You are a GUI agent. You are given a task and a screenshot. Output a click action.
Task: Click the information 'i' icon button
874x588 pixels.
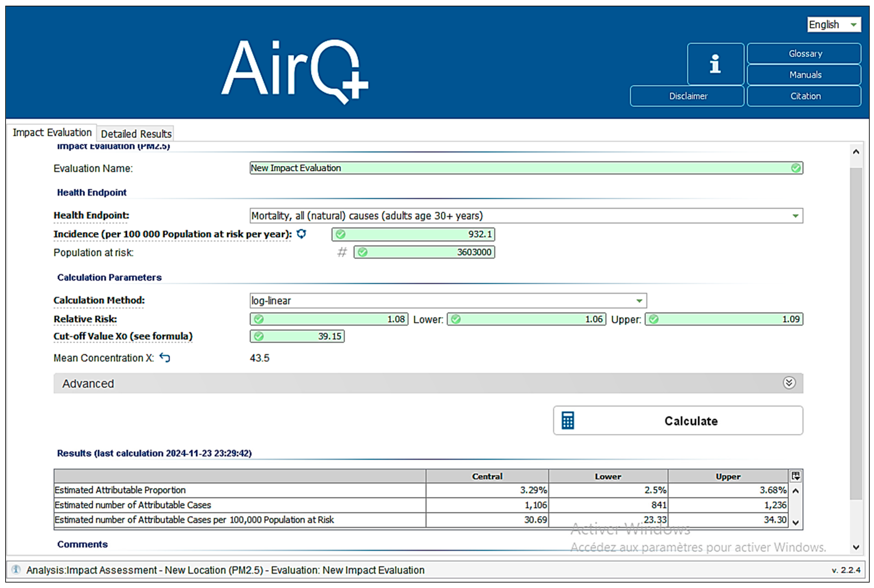[715, 64]
